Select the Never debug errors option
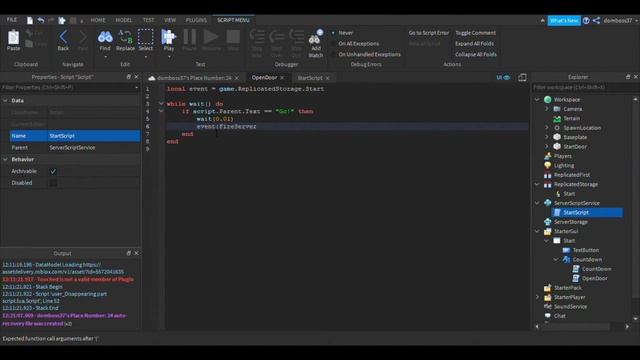The width and height of the screenshot is (640, 360). (x=346, y=33)
